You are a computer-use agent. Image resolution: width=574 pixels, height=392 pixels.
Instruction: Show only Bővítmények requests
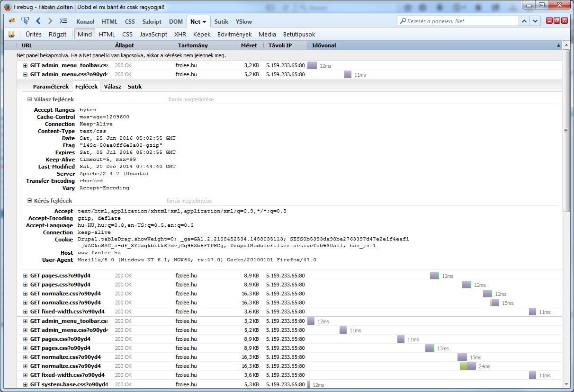[x=235, y=34]
